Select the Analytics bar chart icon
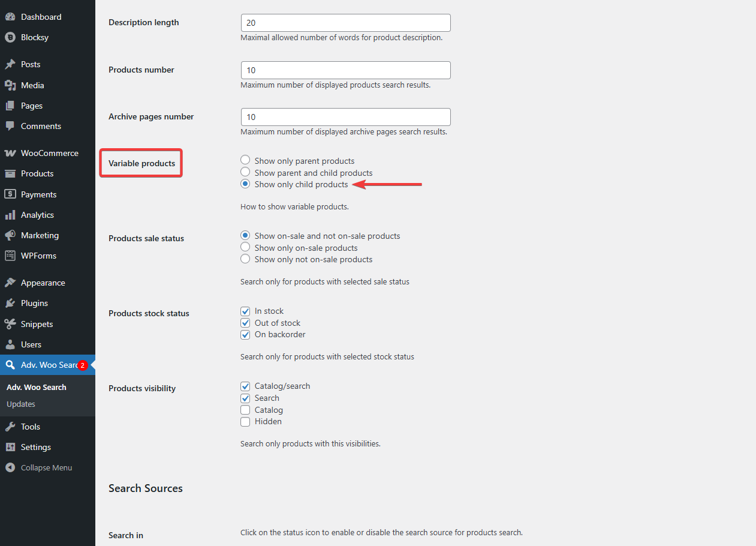 (10, 215)
